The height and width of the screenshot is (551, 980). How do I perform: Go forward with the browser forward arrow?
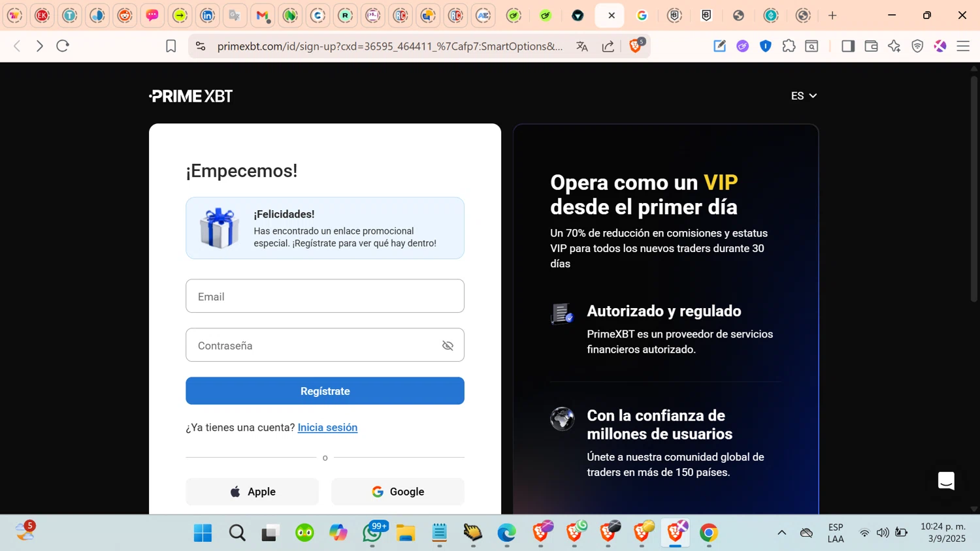[x=39, y=46]
